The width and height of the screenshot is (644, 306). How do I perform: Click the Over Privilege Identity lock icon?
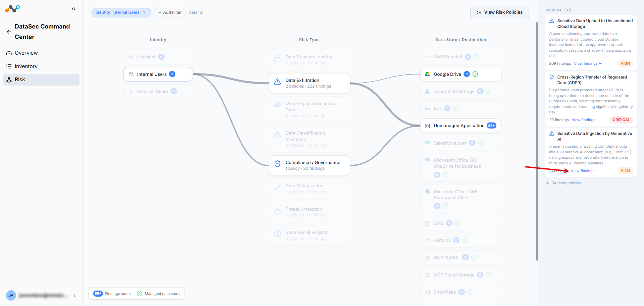[x=277, y=58]
